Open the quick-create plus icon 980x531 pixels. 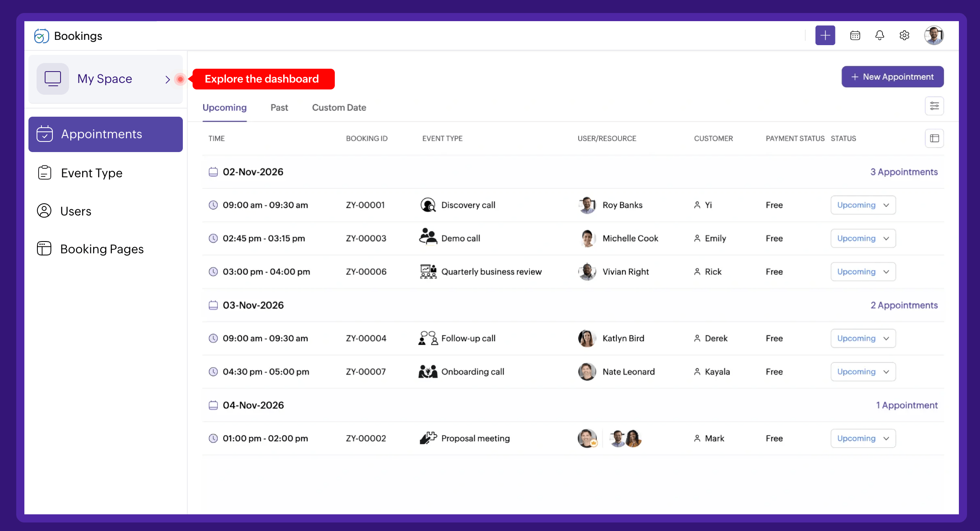825,35
